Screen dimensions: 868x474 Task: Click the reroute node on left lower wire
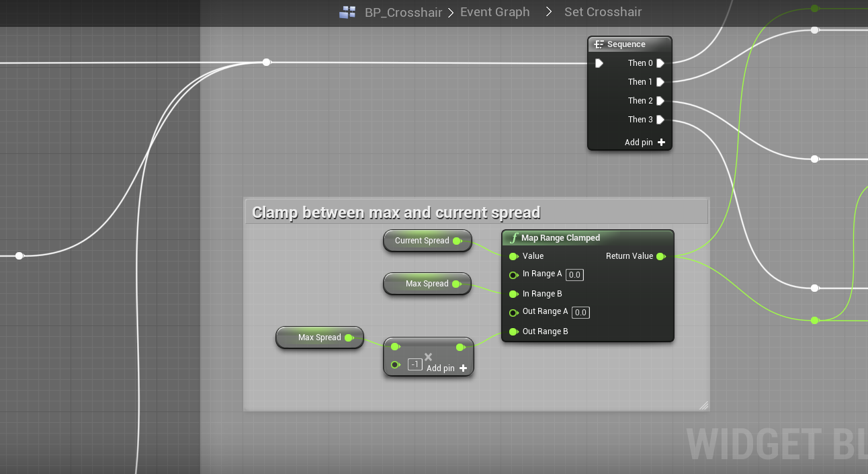point(19,255)
